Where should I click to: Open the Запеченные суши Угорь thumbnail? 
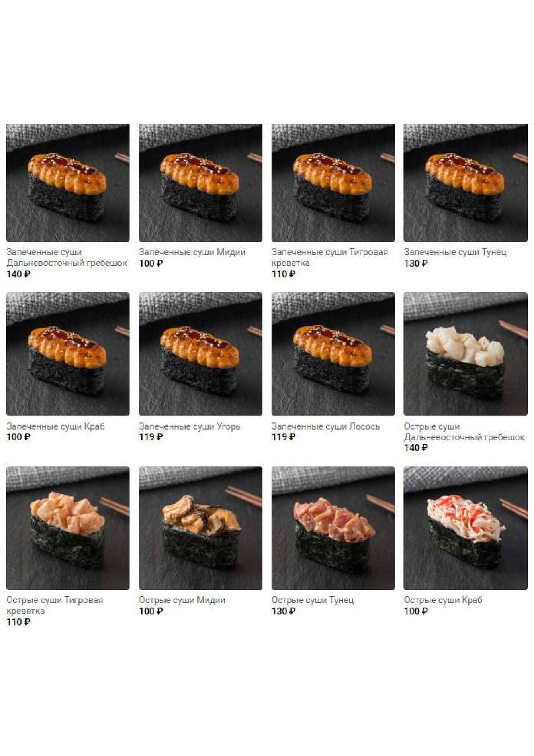[200, 354]
